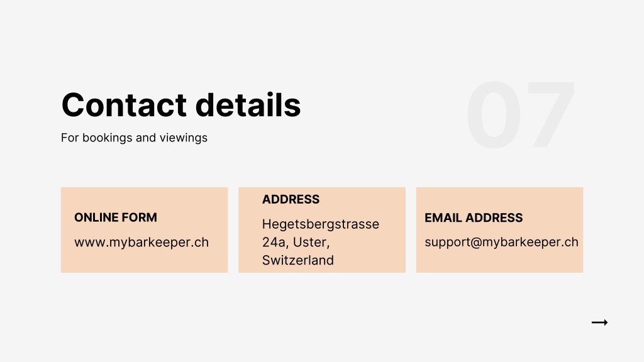
Task: Click the word 'Contact' in the title
Action: 124,105
